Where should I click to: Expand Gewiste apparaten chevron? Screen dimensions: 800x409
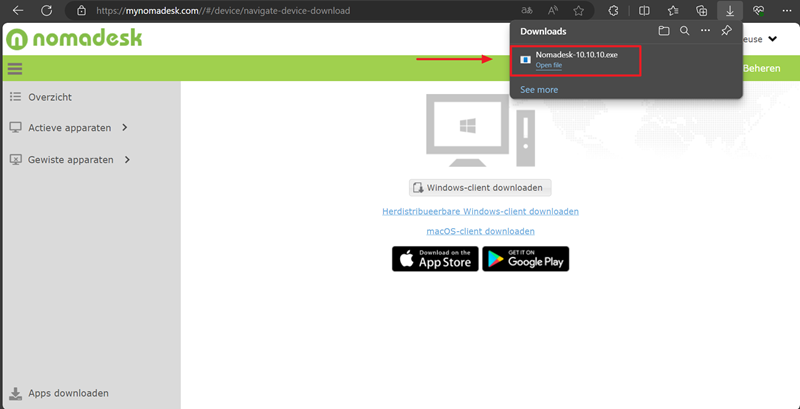(128, 160)
